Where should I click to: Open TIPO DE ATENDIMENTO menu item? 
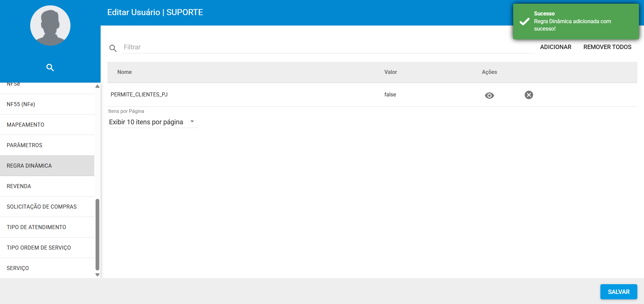47,227
